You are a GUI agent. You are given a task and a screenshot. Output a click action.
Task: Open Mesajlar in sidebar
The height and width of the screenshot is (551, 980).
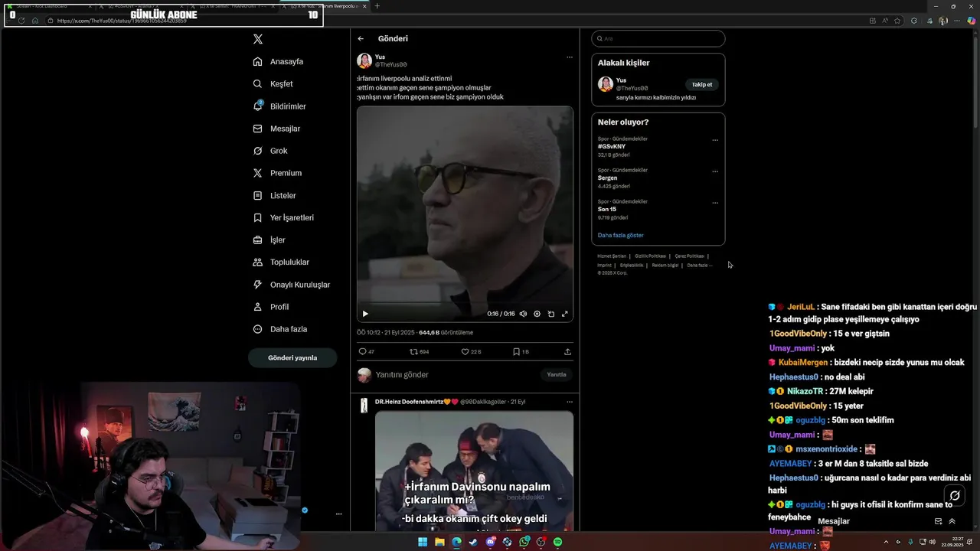point(277,129)
